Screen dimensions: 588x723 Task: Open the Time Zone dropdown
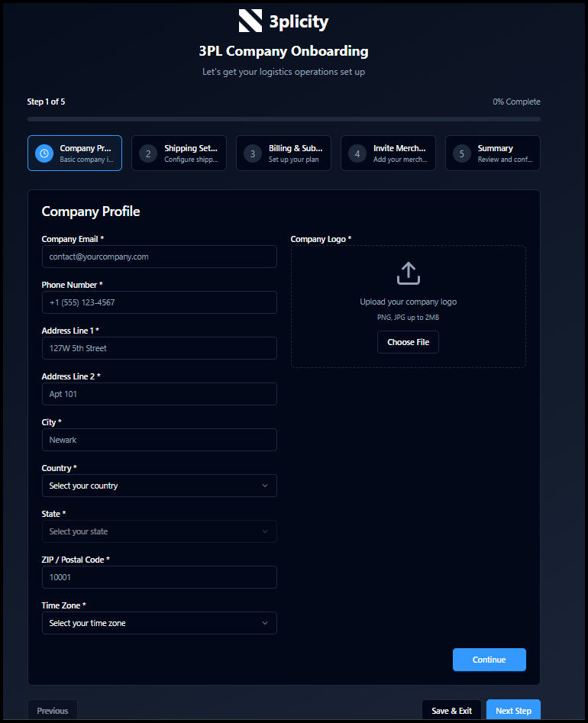pyautogui.click(x=159, y=623)
